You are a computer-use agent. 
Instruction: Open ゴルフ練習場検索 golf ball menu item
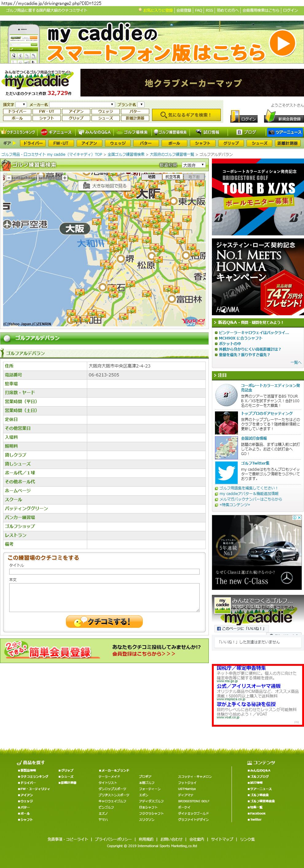(x=170, y=132)
